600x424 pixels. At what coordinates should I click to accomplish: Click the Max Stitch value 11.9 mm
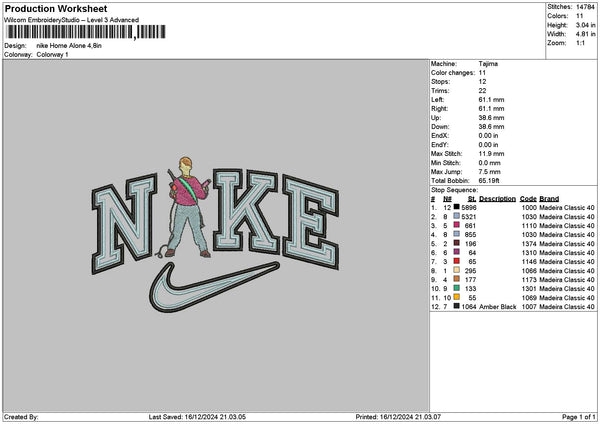(491, 154)
